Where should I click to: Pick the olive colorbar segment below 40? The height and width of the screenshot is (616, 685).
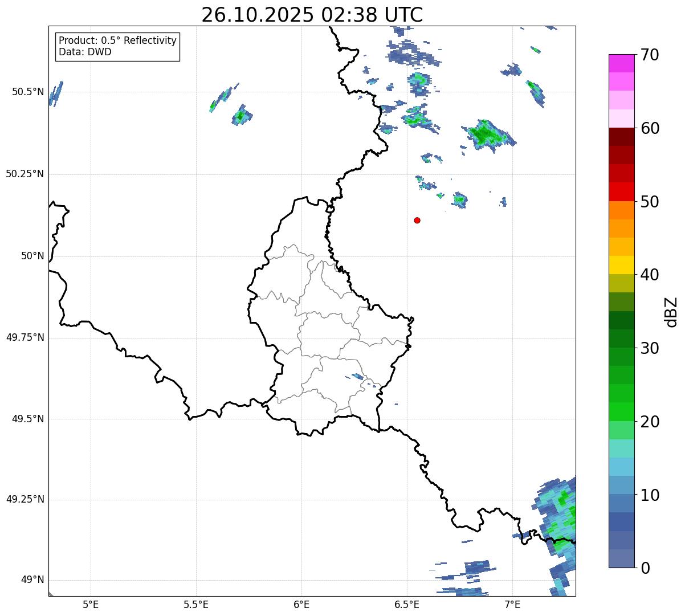(622, 284)
